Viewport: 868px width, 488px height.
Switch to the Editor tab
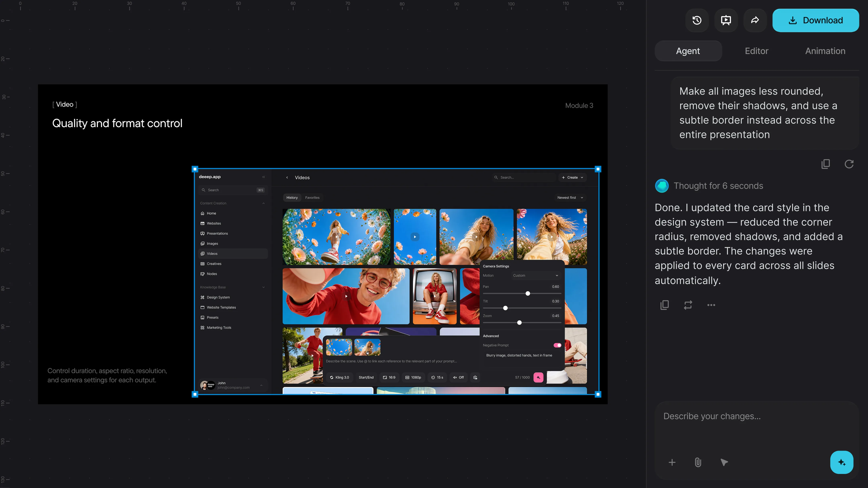click(756, 51)
